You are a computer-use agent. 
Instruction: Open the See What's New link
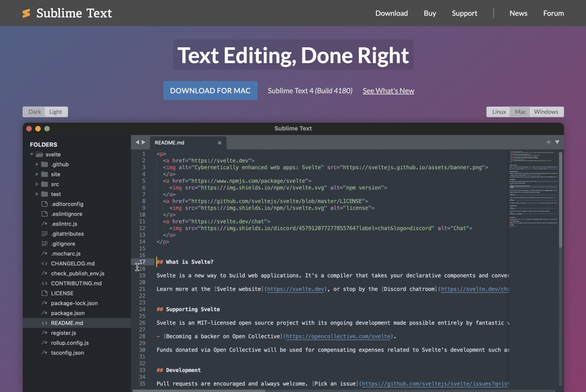pos(388,91)
